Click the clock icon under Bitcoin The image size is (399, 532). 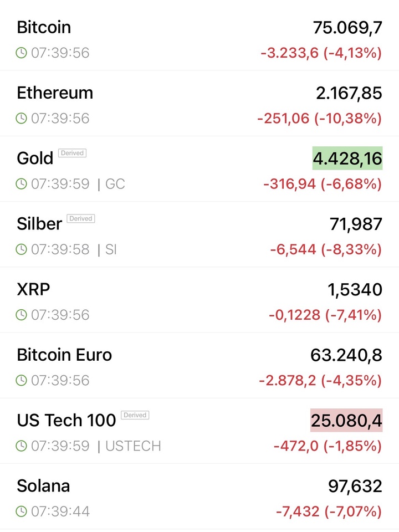click(x=21, y=53)
